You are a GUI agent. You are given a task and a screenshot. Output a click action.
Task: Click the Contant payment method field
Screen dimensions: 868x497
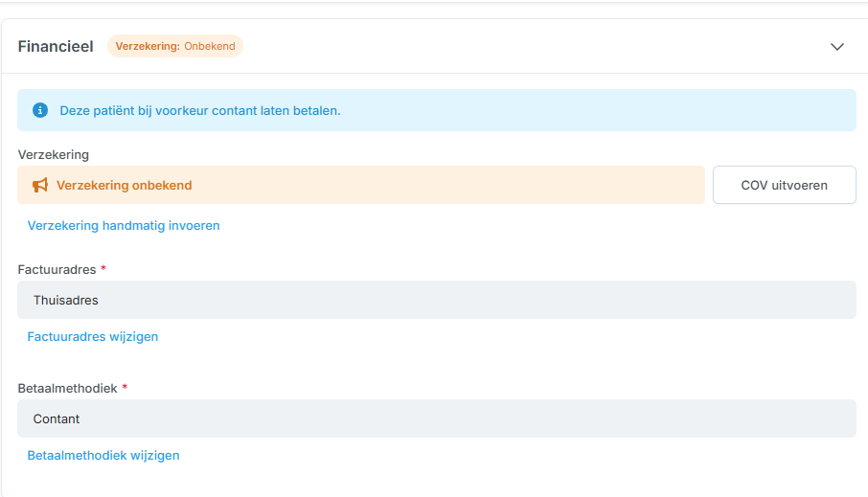pyautogui.click(x=436, y=418)
